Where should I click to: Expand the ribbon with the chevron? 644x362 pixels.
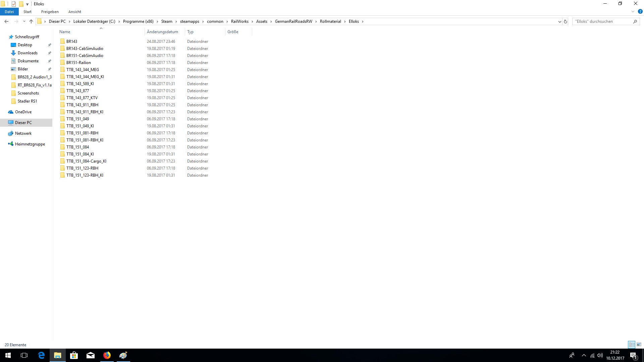pos(633,11)
